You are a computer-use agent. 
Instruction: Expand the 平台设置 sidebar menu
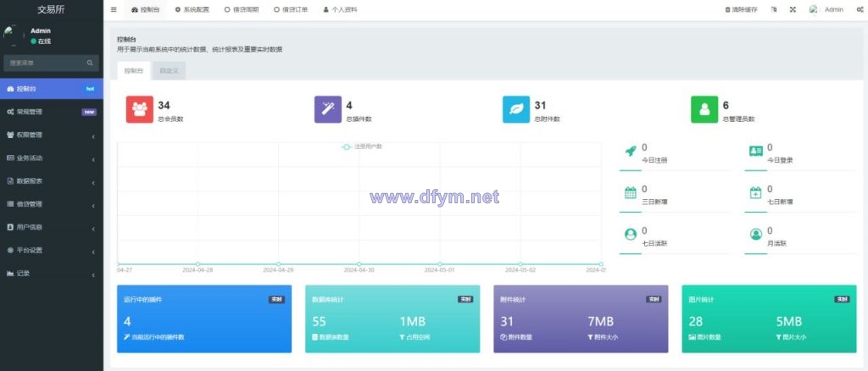coord(52,250)
